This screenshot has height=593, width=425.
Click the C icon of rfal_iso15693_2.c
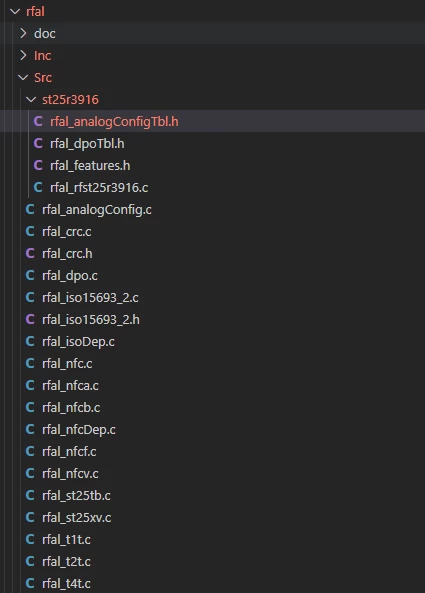(x=30, y=297)
